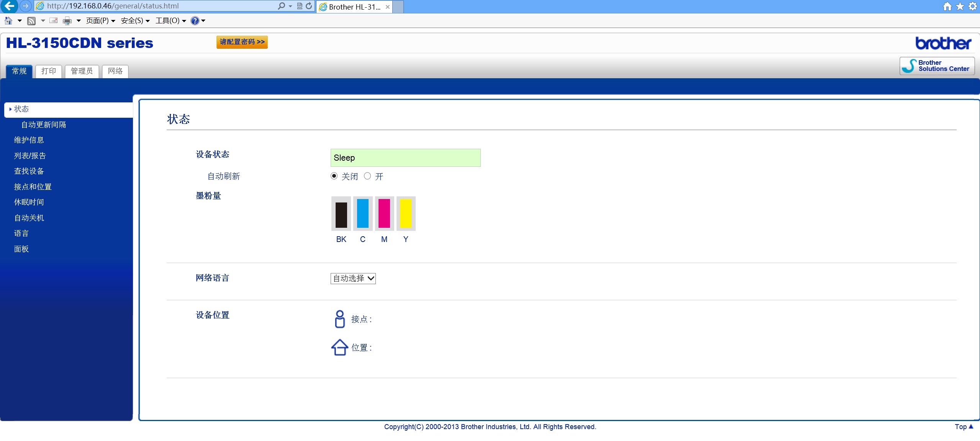This screenshot has height=441, width=980.
Task: Jump to Top link at page bottom
Action: click(x=964, y=427)
